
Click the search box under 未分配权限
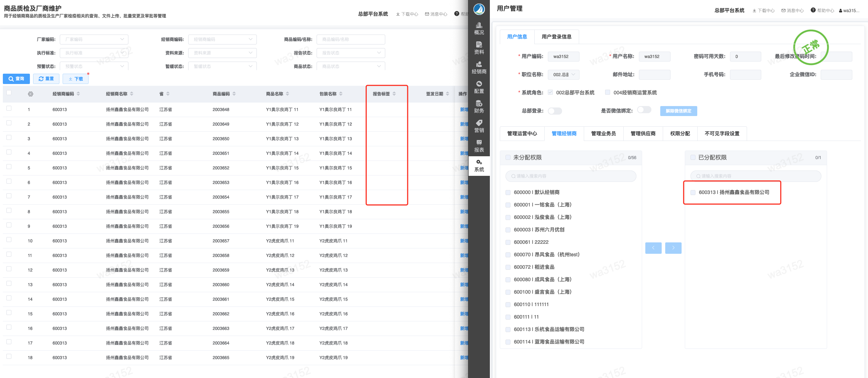pos(571,176)
